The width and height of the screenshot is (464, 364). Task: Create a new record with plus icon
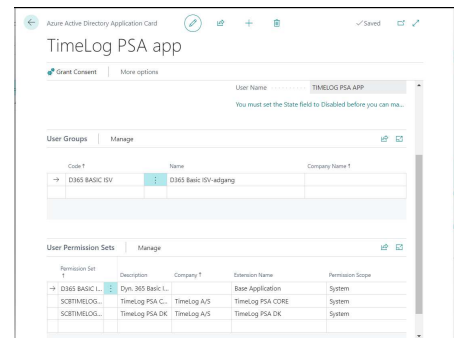249,23
